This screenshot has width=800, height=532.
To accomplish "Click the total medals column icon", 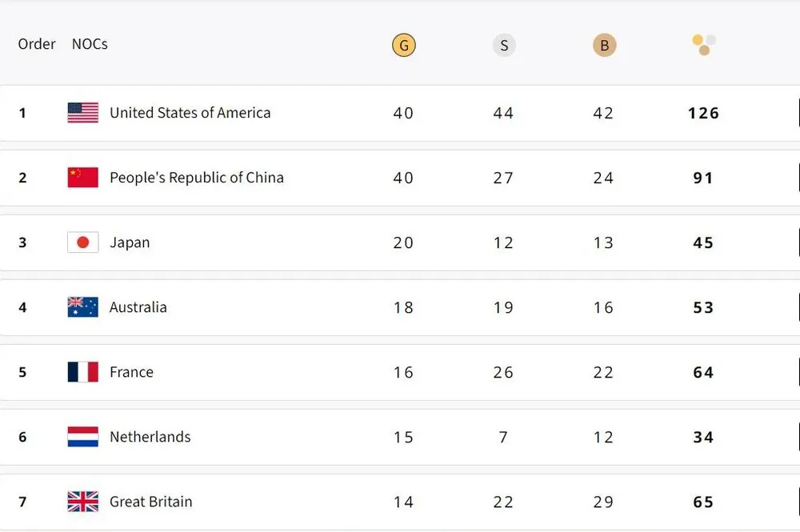I will pos(704,45).
